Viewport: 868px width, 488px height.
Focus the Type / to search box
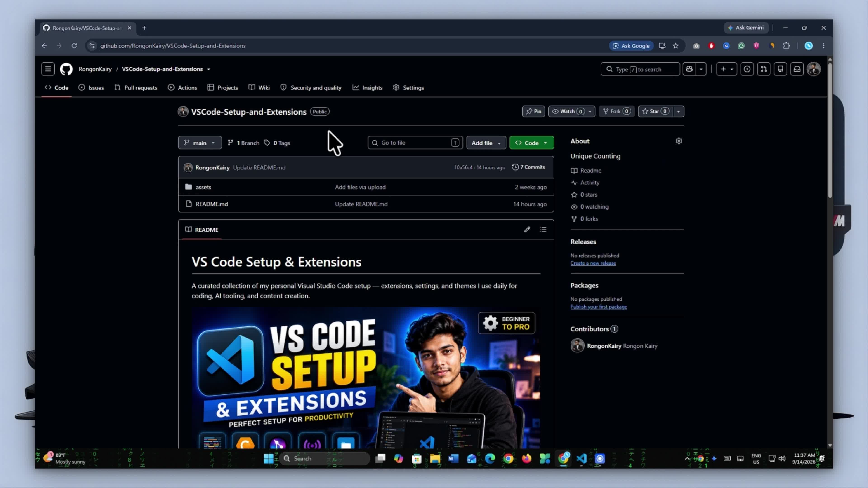click(x=640, y=69)
